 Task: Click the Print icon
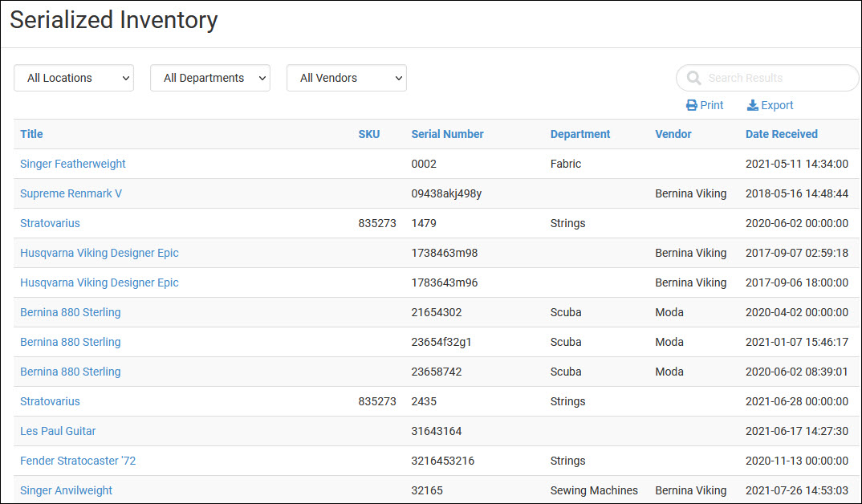pos(691,105)
